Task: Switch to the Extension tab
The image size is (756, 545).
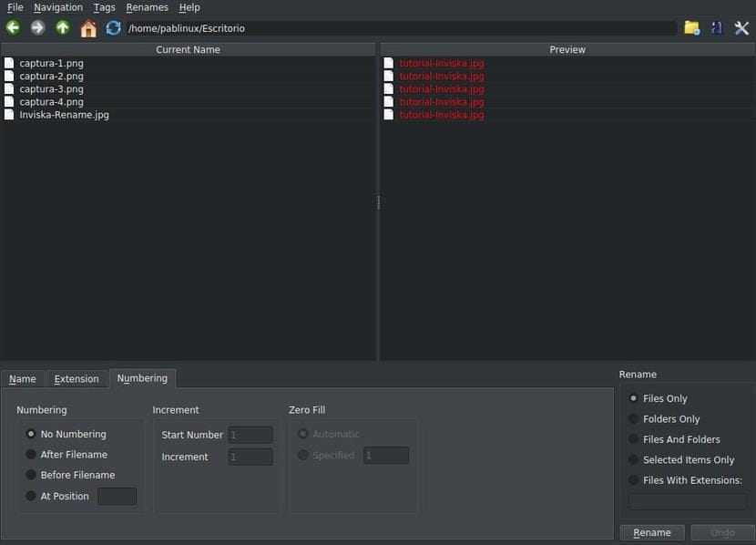Action: click(x=77, y=379)
